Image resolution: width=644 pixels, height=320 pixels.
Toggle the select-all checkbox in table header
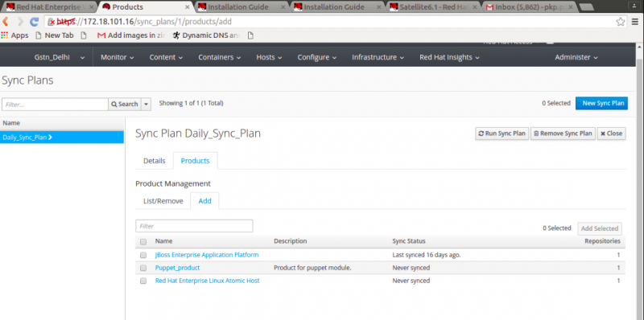(143, 242)
